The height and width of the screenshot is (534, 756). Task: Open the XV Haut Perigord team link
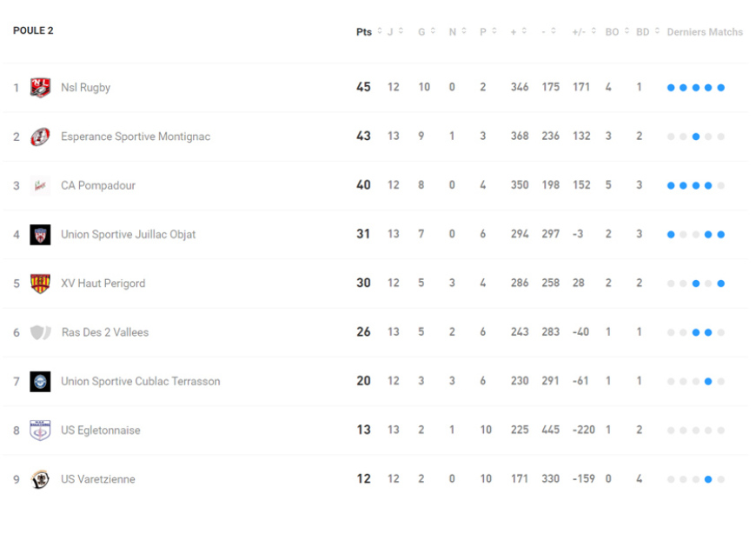(103, 284)
